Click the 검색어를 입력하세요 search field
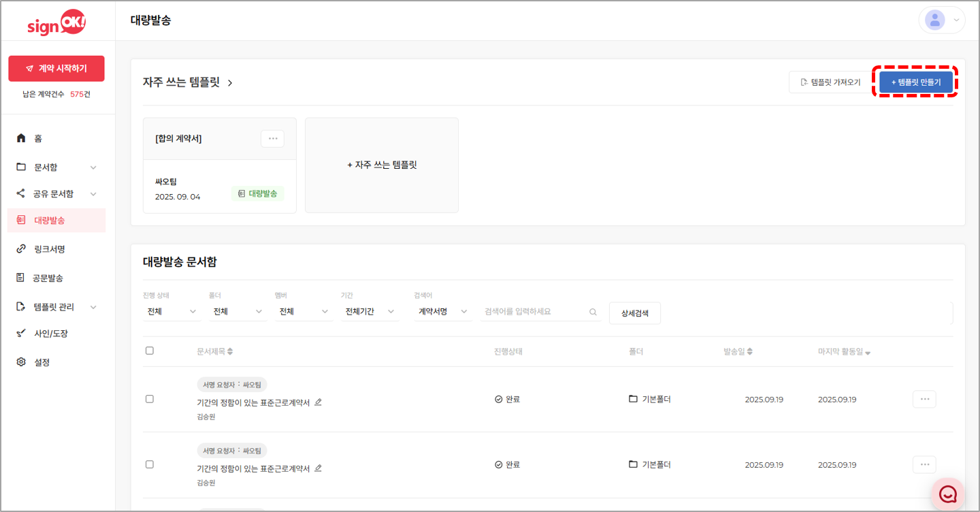The width and height of the screenshot is (980, 512). (x=534, y=312)
